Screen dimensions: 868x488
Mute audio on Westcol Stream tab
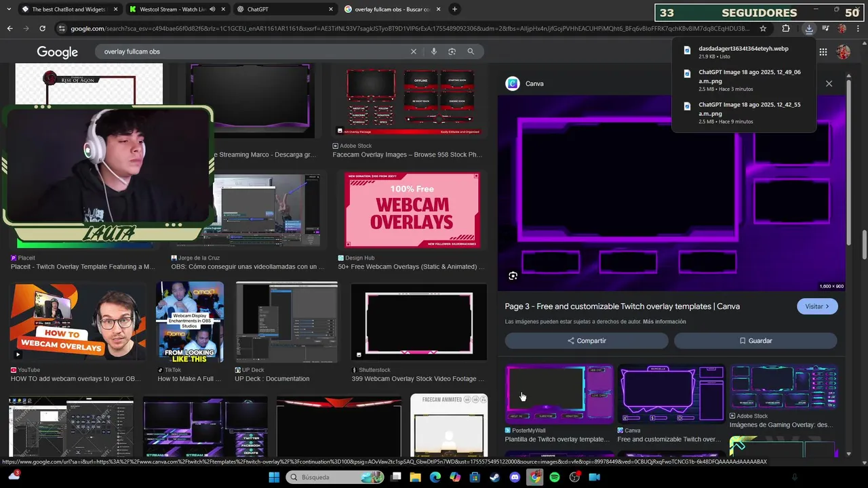pyautogui.click(x=212, y=9)
